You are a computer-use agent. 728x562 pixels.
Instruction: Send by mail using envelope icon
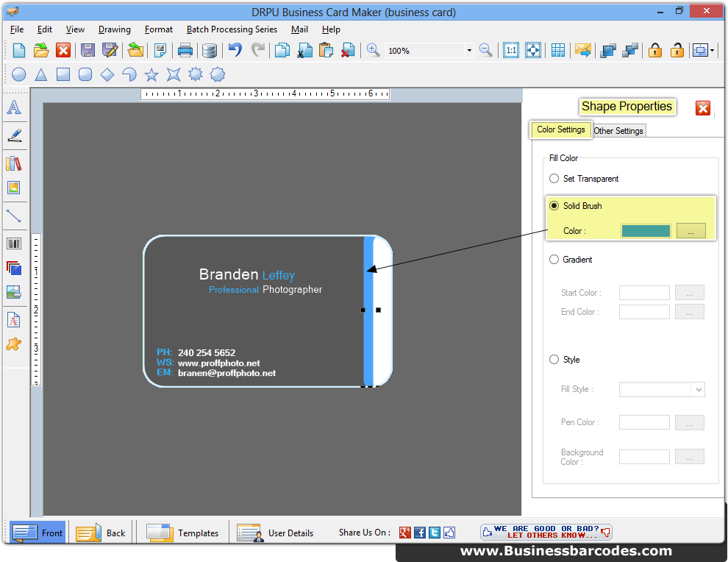click(582, 50)
